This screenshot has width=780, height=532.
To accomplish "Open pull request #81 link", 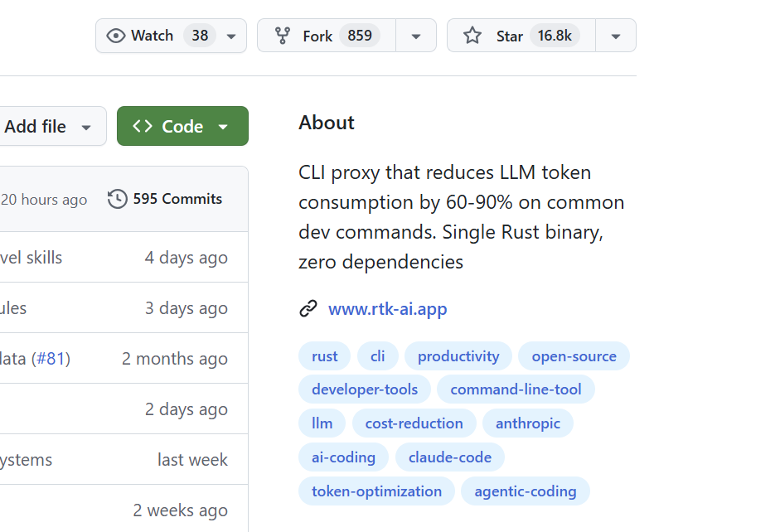I will (x=53, y=359).
